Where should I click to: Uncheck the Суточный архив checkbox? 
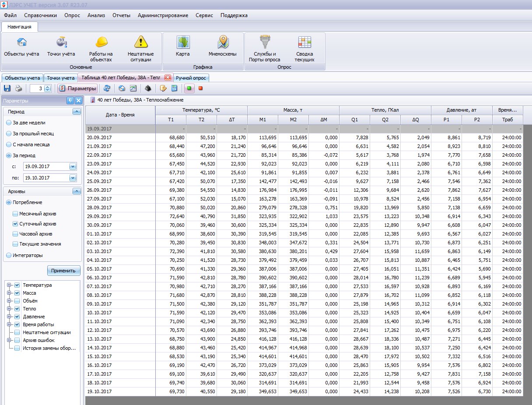16,224
